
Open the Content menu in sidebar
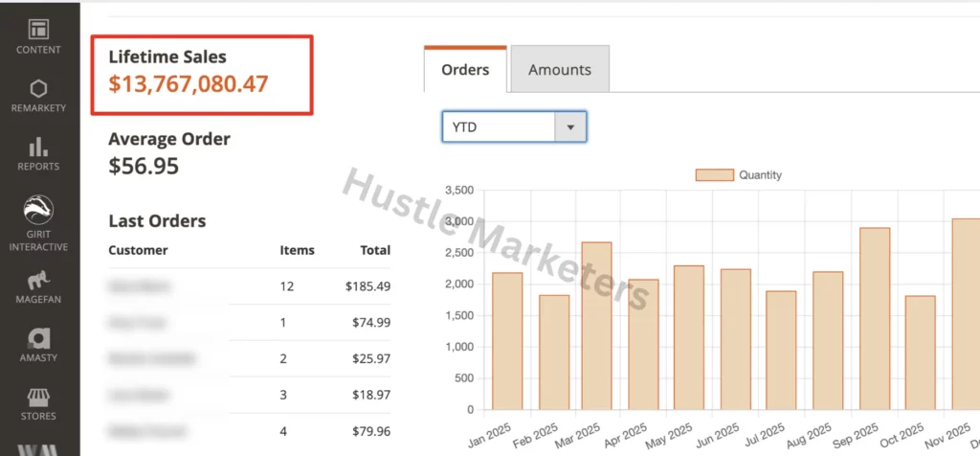tap(38, 37)
